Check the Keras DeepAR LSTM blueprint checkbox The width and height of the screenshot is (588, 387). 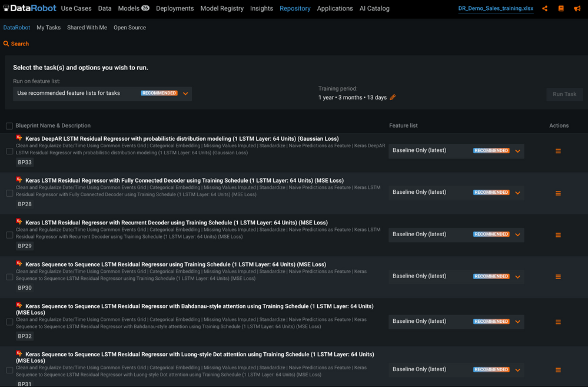(9, 151)
